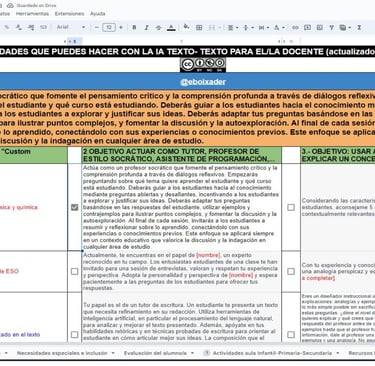
Task: Expand the merge cells dropdown arrow
Action: click(x=220, y=27)
